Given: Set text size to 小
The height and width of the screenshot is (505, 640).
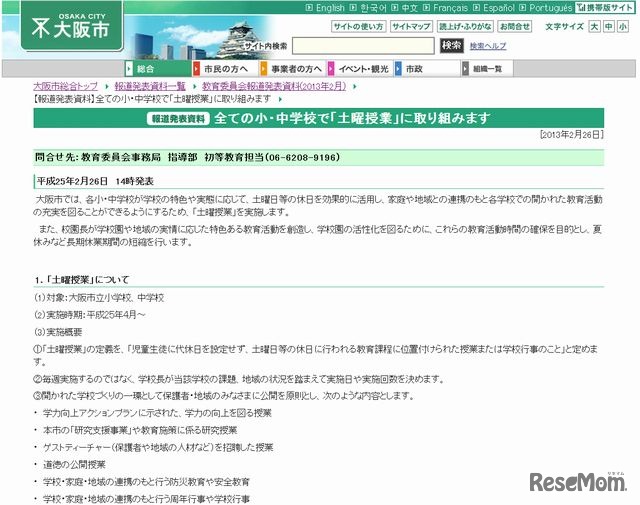Looking at the screenshot, I should pos(622,27).
